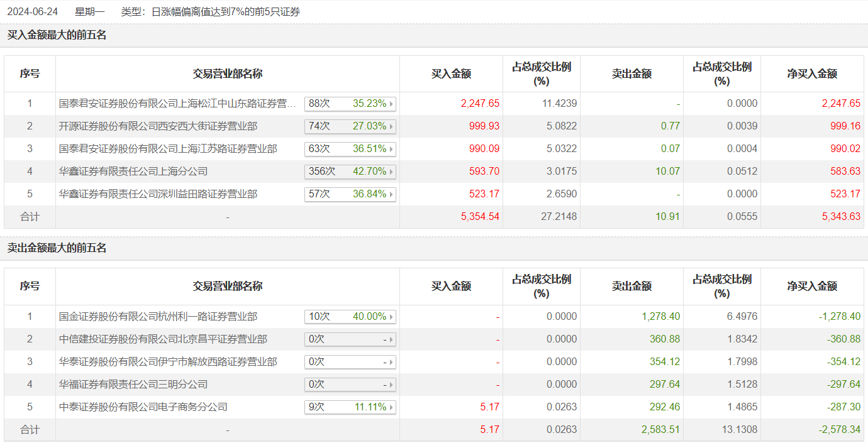Open 中信建投北京昌平证券营业部 link

pyautogui.click(x=163, y=339)
